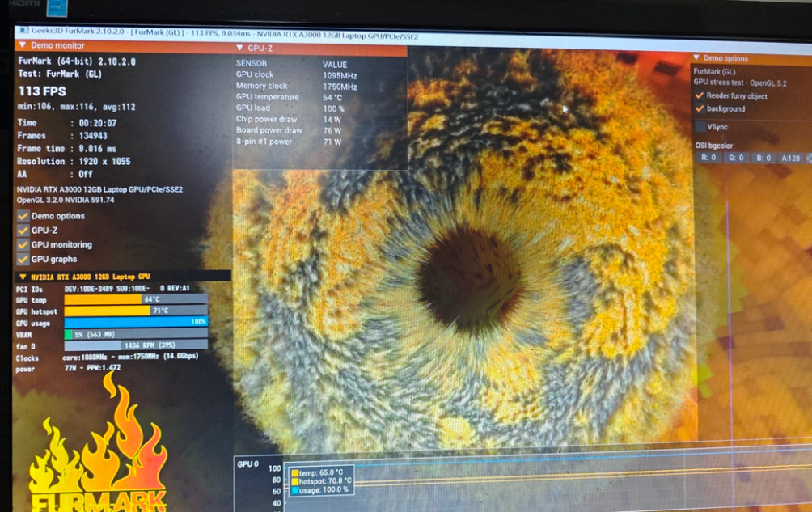This screenshot has height=512, width=812.
Task: Click the VRAM 5% (563 MB) bar
Action: click(x=136, y=334)
